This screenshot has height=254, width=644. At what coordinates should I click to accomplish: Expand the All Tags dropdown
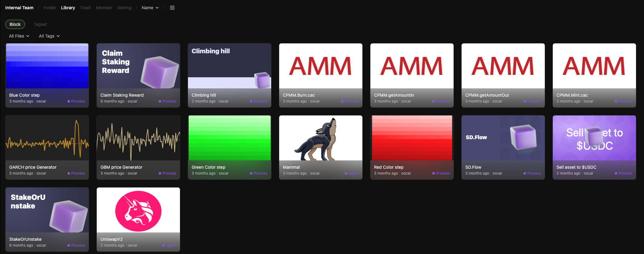(x=49, y=36)
